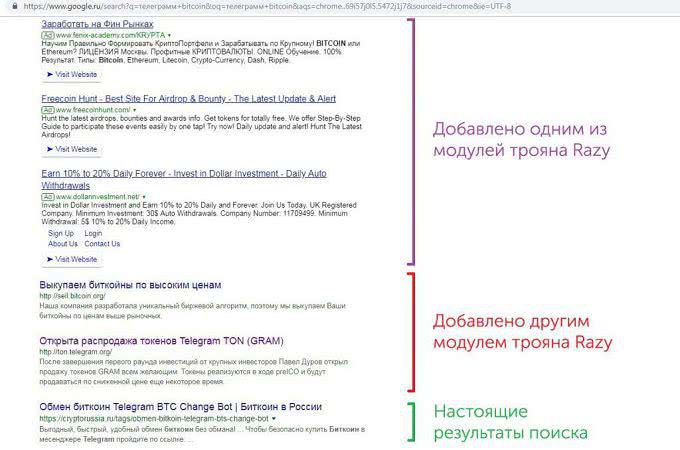Click Visit Website under the Dollar Investment ad
The height and width of the screenshot is (450, 680).
pyautogui.click(x=72, y=259)
